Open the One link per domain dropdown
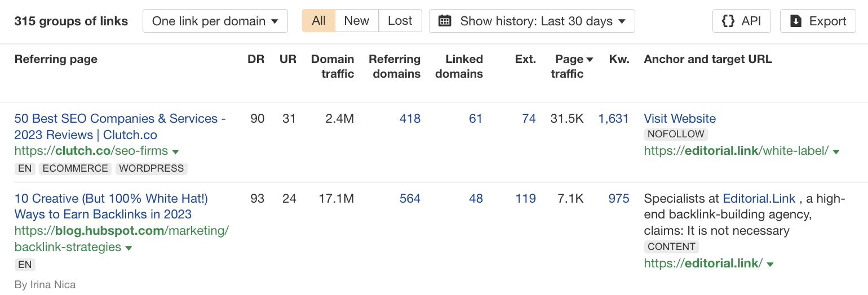This screenshot has height=295, width=868. click(215, 21)
